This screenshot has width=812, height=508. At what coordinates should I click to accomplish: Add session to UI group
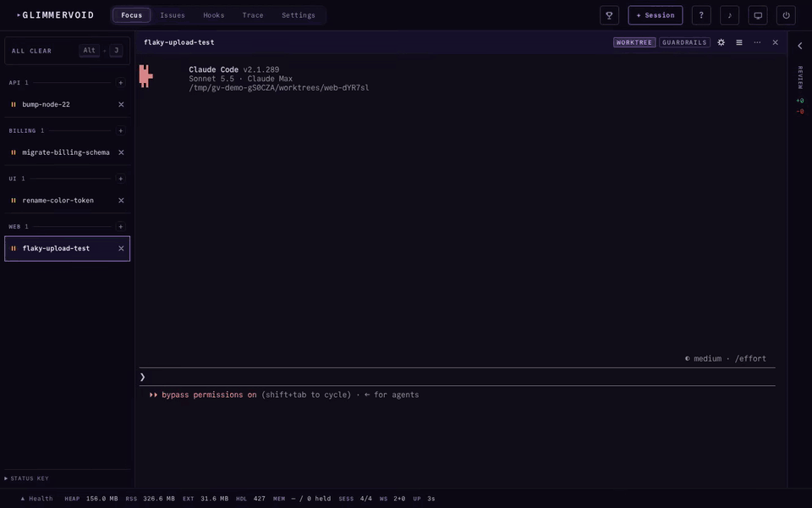(x=121, y=179)
